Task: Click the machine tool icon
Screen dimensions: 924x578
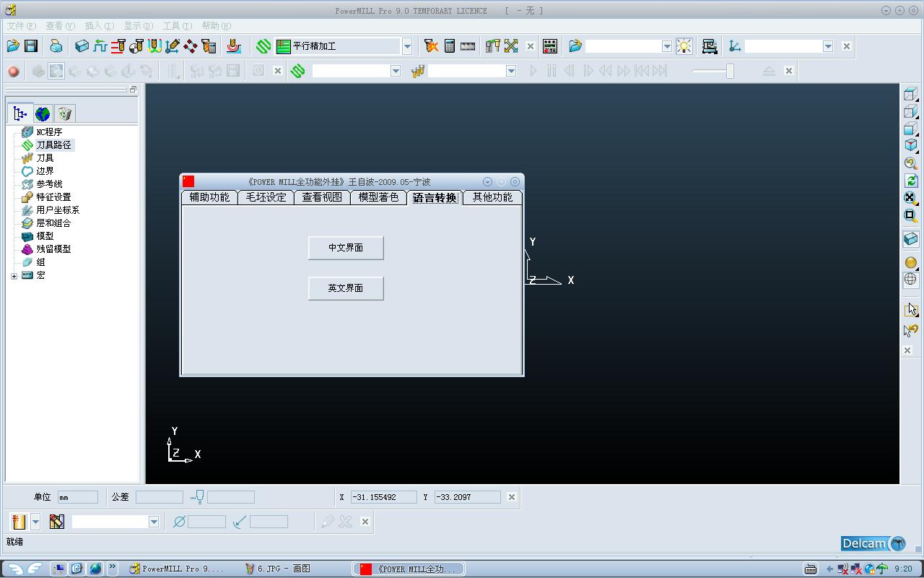Action: click(x=710, y=46)
